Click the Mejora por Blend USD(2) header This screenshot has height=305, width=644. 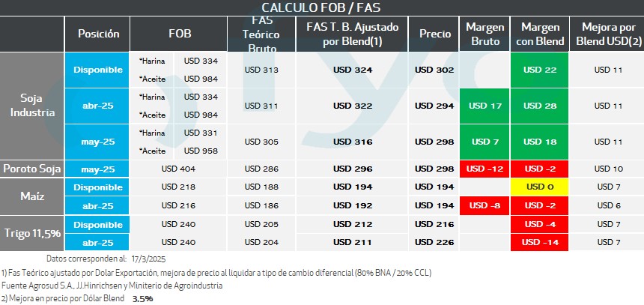point(607,34)
